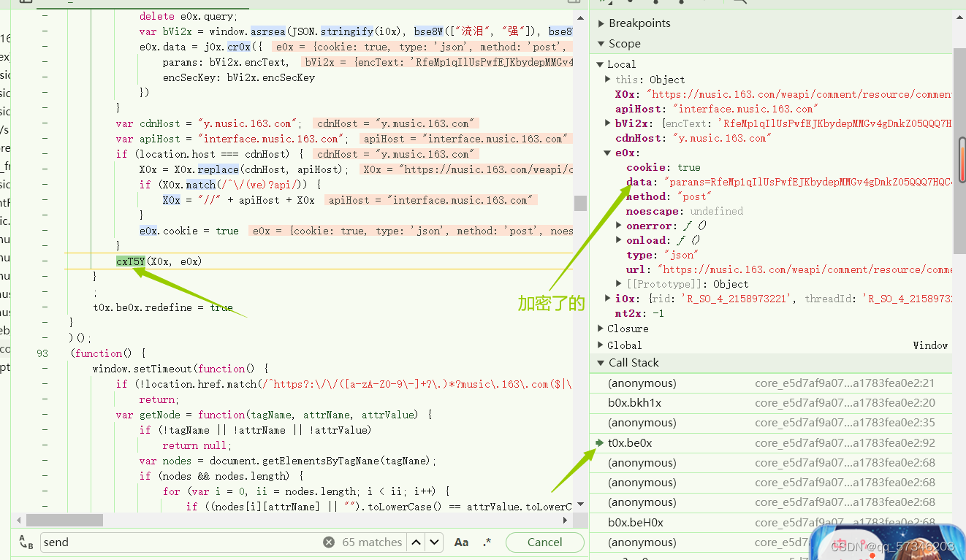Focus the search field containing 'send'
This screenshot has height=560, width=966.
coord(181,542)
